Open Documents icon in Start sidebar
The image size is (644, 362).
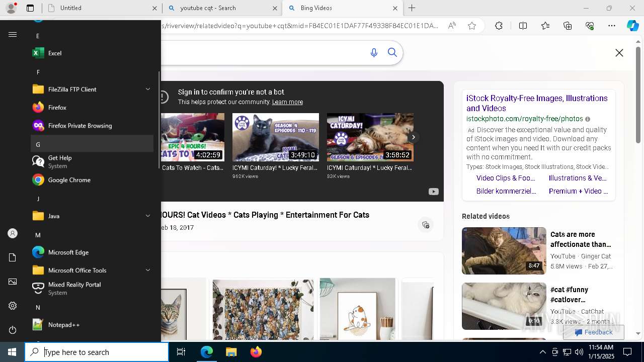click(13, 257)
